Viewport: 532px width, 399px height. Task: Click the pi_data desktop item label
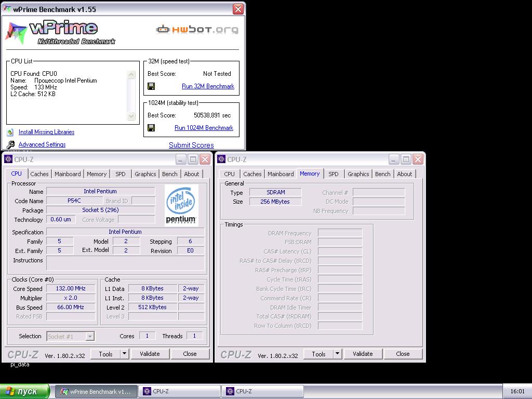pyautogui.click(x=20, y=364)
